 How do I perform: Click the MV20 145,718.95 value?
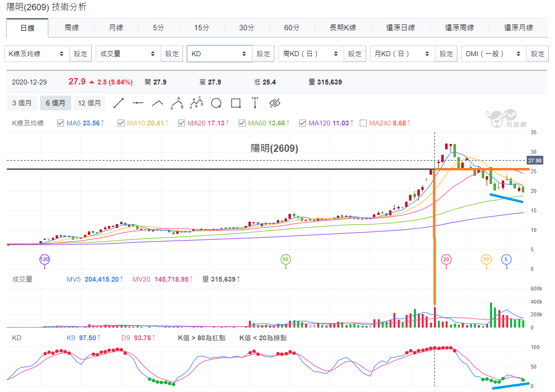163,279
